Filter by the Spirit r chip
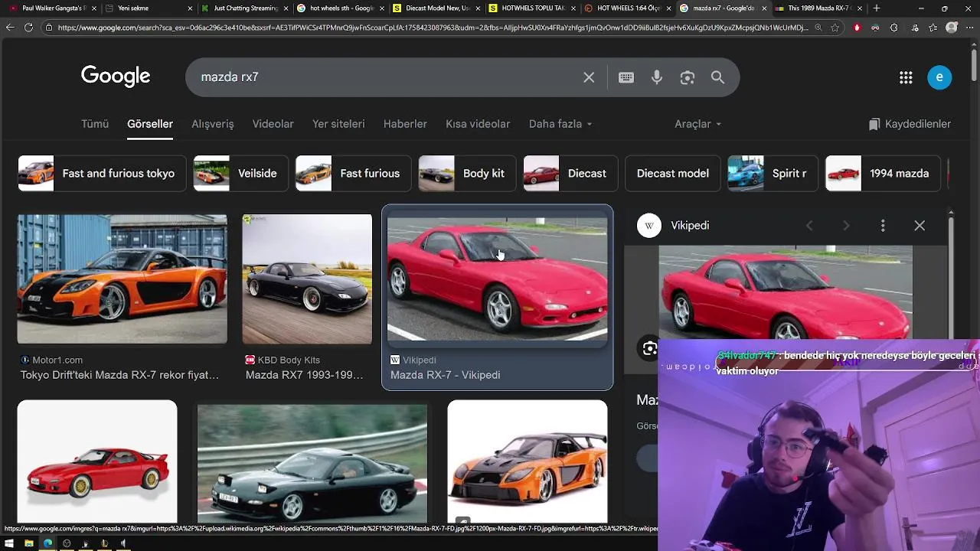The width and height of the screenshot is (980, 551). click(773, 174)
